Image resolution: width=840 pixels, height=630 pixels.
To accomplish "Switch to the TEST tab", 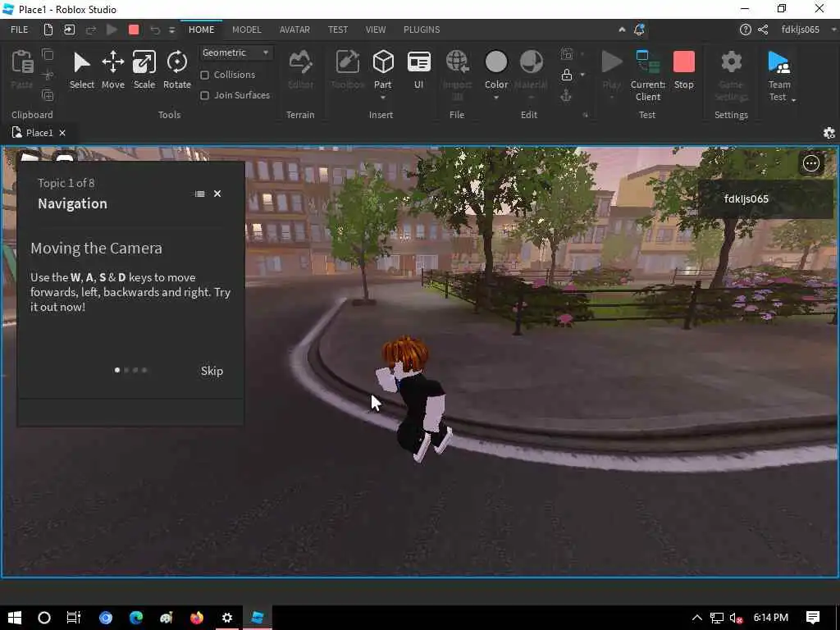I will [337, 30].
